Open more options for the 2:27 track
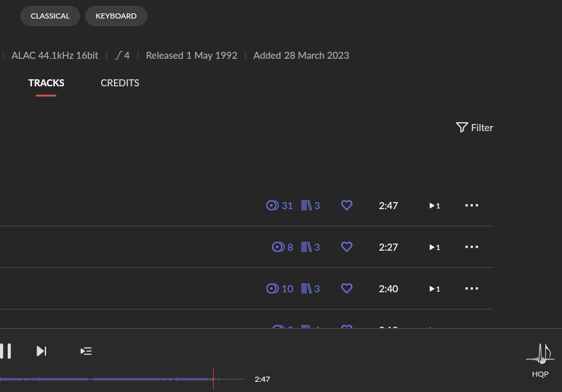Image resolution: width=562 pixels, height=392 pixels. pos(472,247)
